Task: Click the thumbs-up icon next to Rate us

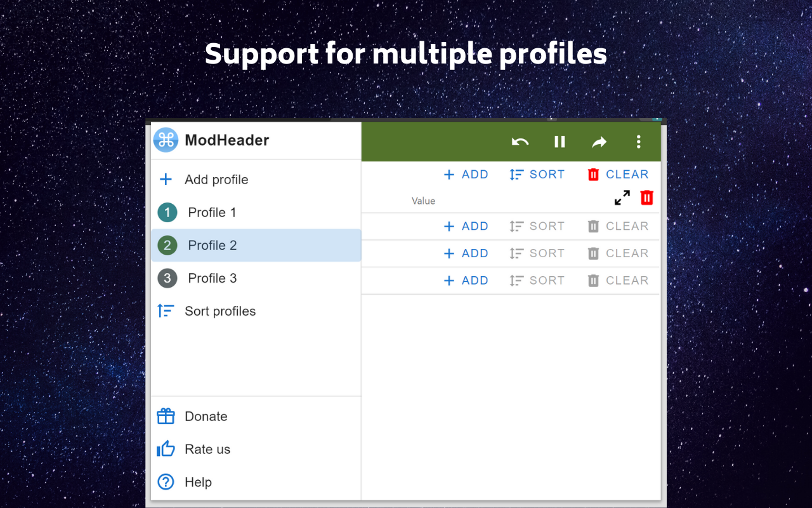Action: click(x=165, y=449)
